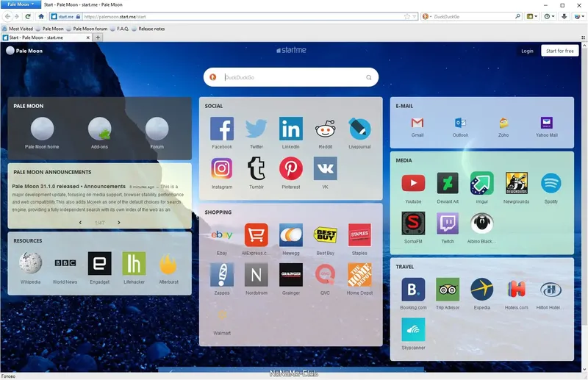Viewport: 588px width, 380px height.
Task: Open the Newgrounds icon
Action: click(x=517, y=184)
